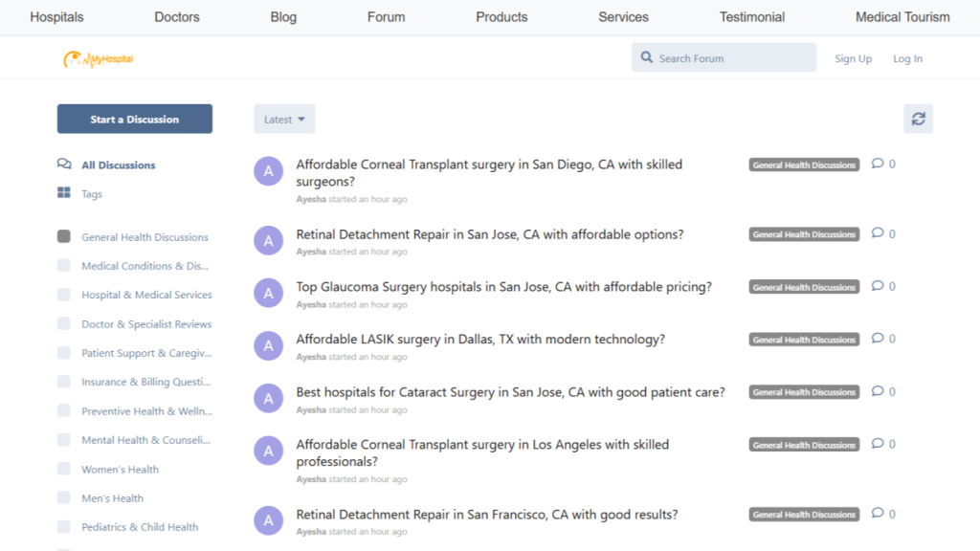980x551 pixels.
Task: Click into the Search Forum field
Action: [732, 58]
